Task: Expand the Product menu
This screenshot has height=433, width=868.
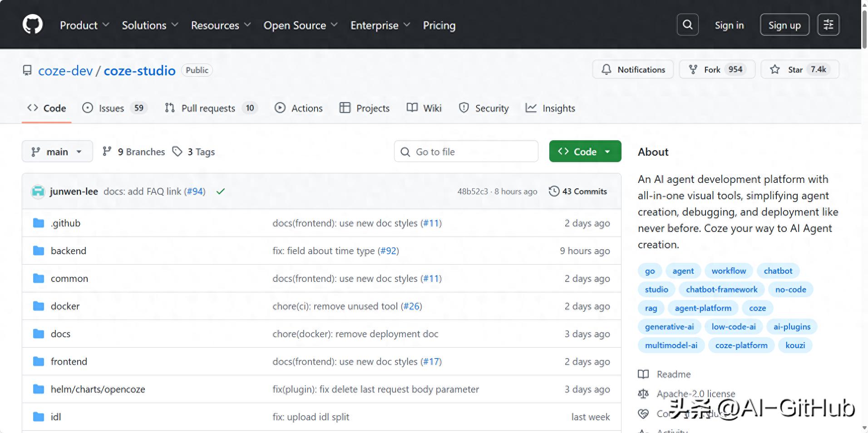Action: 84,25
